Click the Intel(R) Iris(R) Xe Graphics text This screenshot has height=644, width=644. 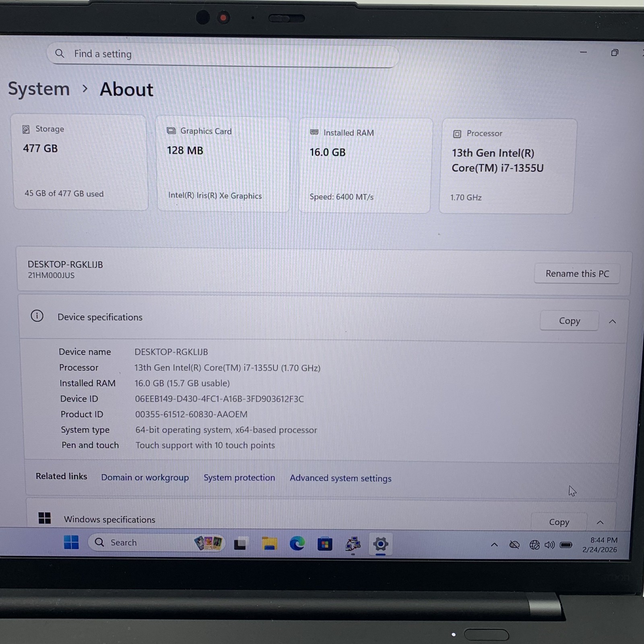[215, 196]
